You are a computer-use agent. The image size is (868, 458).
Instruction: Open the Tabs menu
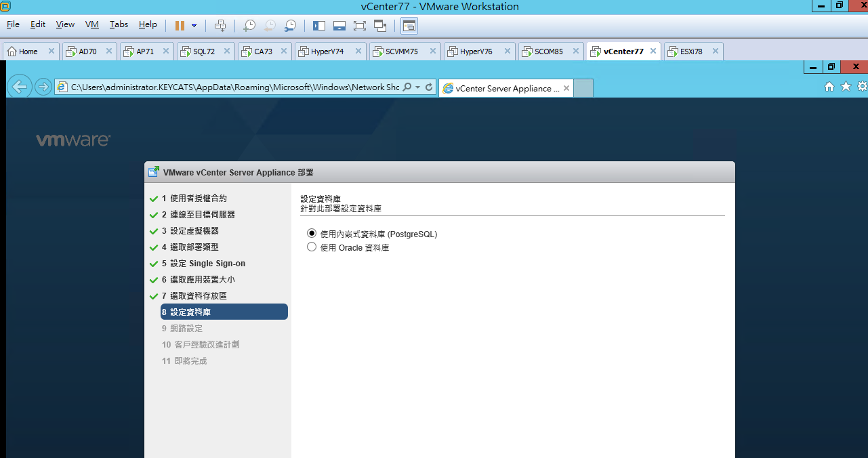point(119,24)
